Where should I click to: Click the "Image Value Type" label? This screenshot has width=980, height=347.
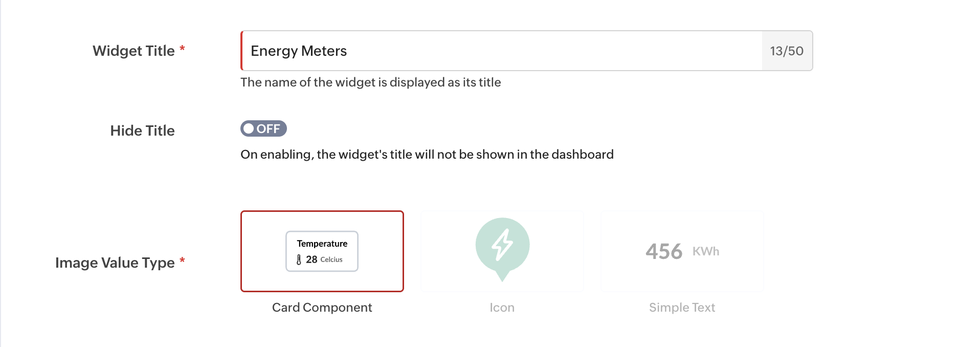click(x=115, y=263)
